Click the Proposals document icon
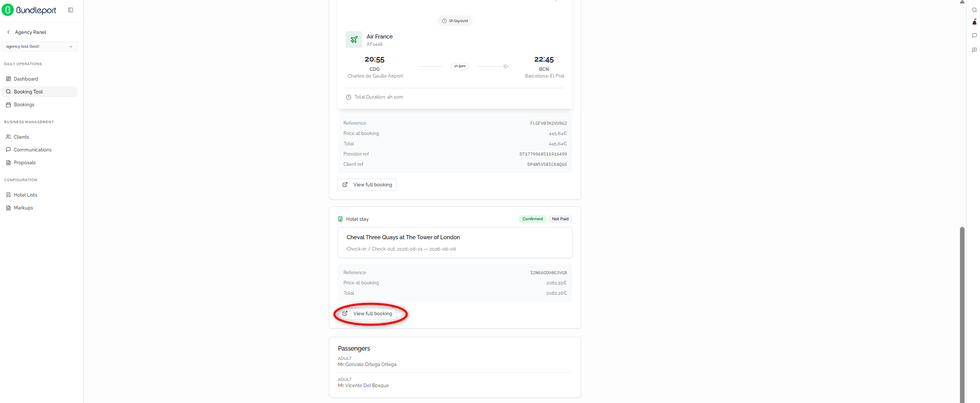The image size is (980, 403). (8, 163)
